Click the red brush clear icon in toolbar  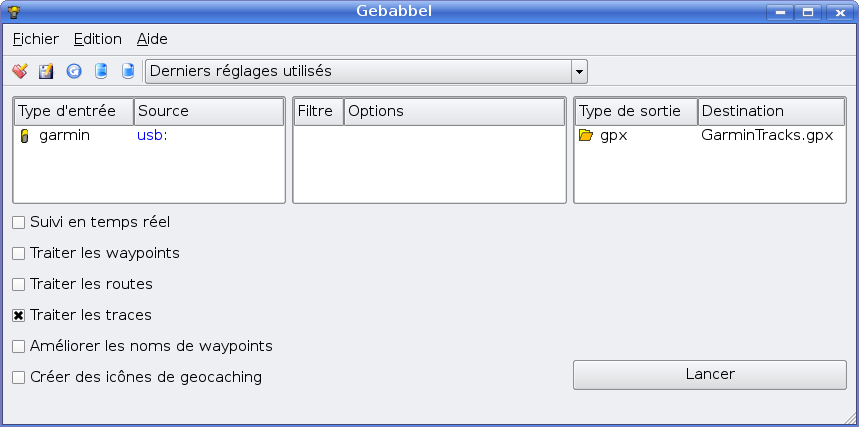(20, 71)
